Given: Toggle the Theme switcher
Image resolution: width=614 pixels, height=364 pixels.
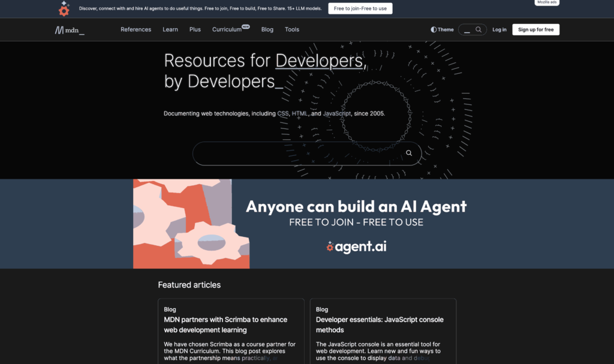Looking at the screenshot, I should point(442,30).
